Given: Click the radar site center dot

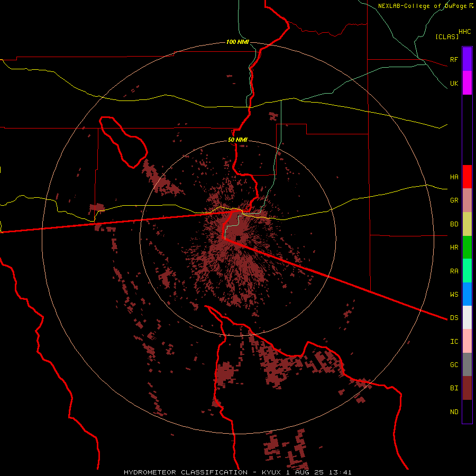Looking at the screenshot, I should tap(238, 237).
